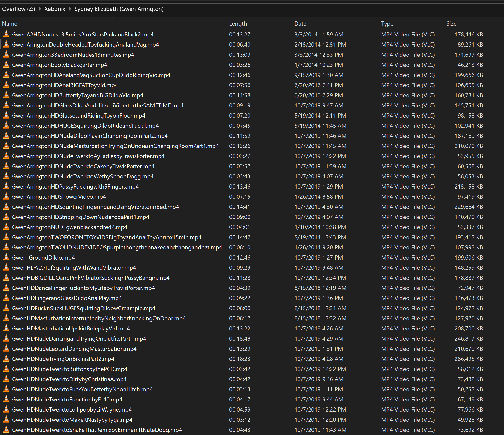Image resolution: width=504 pixels, height=435 pixels.
Task: Click the VLC icon of the 246,817 KB video
Action: (x=6, y=339)
